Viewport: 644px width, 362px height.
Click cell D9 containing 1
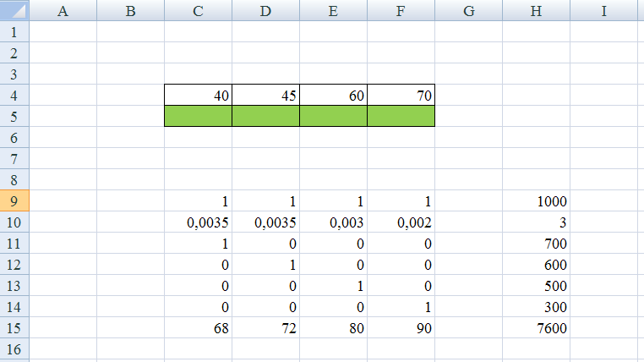(265, 201)
